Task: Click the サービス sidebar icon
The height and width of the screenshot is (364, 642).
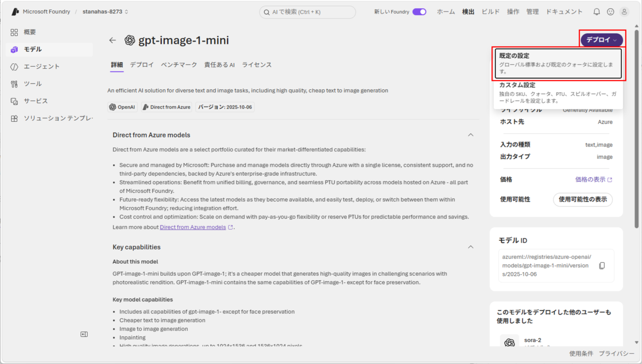Action: click(x=14, y=101)
